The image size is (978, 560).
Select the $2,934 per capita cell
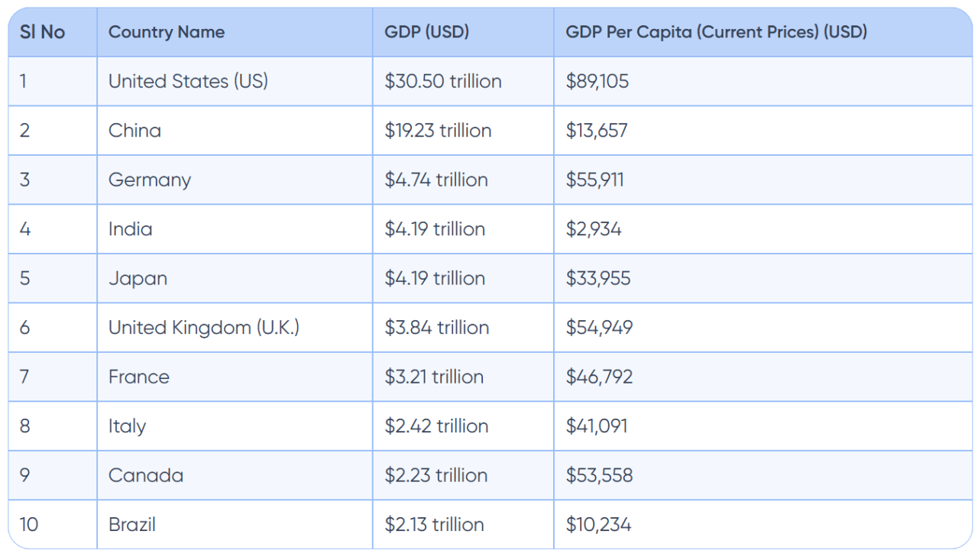coord(594,229)
